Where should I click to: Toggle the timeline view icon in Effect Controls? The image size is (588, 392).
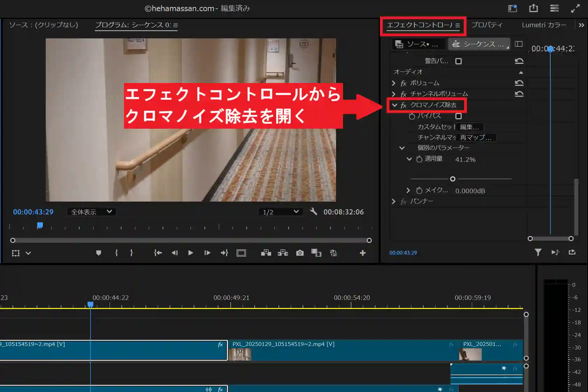click(519, 44)
